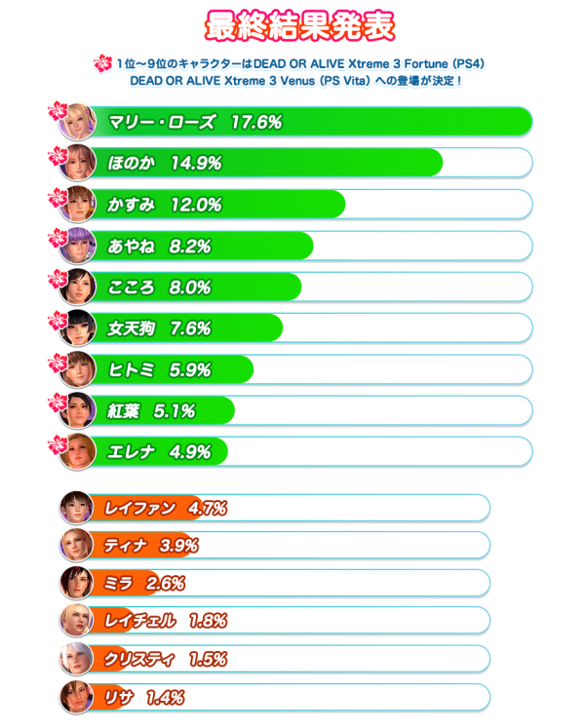Click the クリスティ character portrait icon
Screen dimensions: 585x728
[76, 659]
